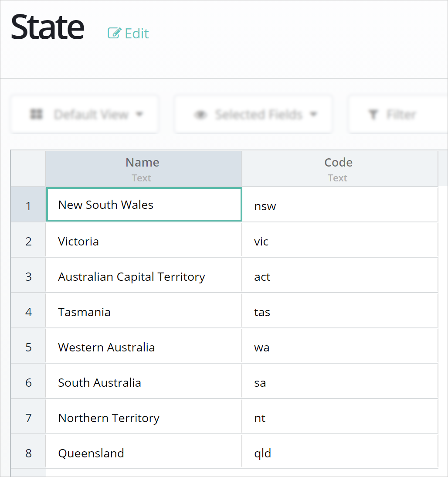Click the Victoria name cell

point(143,241)
